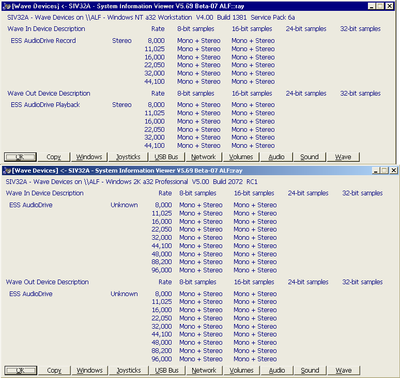400x378 pixels.
Task: Open Windows button in Windows 2K window
Action: pos(89,370)
